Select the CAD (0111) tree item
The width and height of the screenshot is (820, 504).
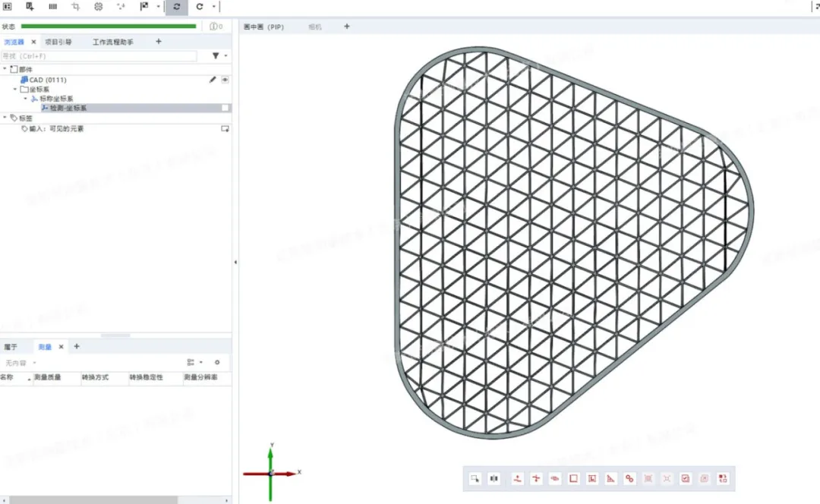click(48, 80)
